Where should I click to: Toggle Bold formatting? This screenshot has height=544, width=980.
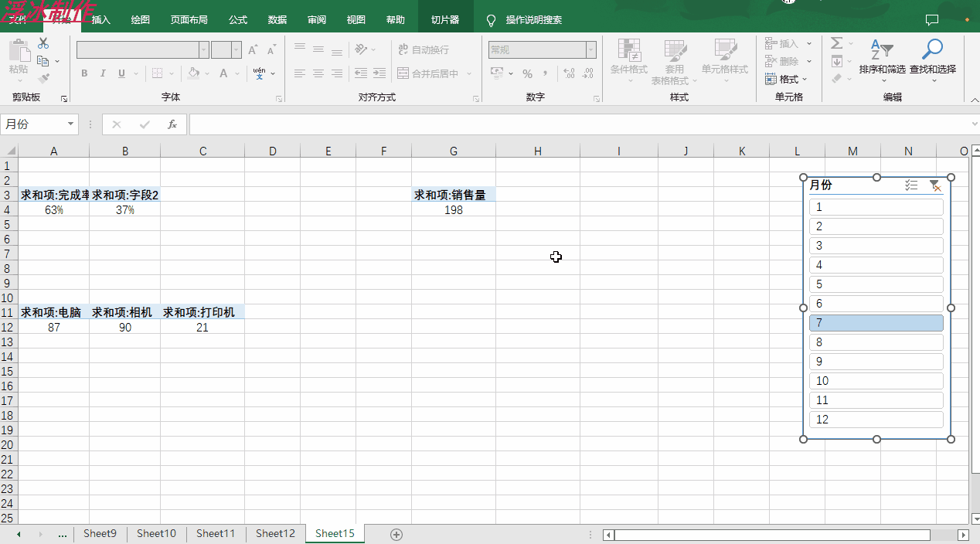click(84, 73)
